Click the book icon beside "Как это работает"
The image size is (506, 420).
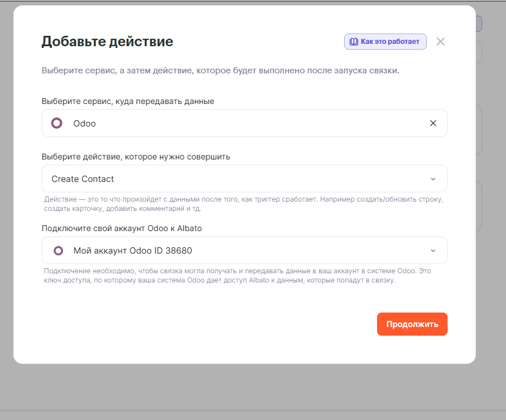(x=353, y=42)
